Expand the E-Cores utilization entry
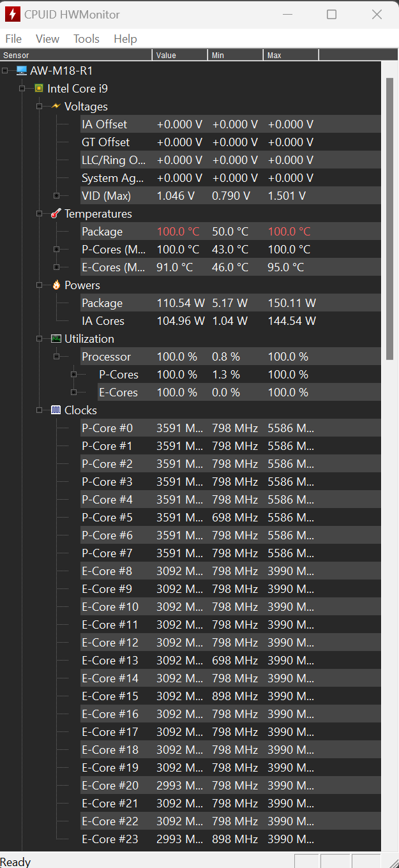The image size is (399, 868). 74,393
